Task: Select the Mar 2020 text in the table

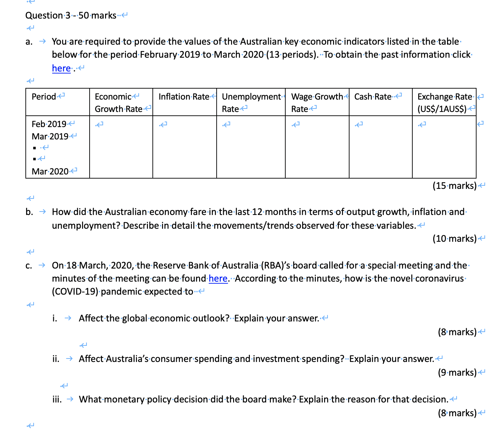Action: pos(50,171)
